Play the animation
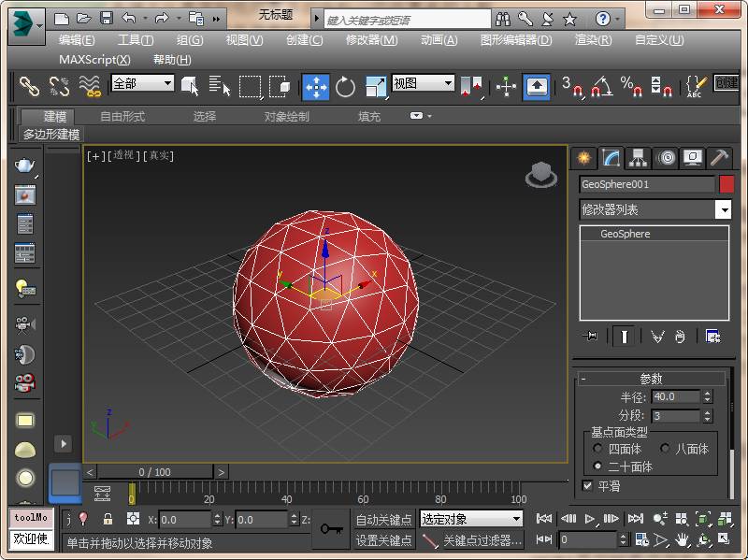Screen dimensions: 748x560 coord(590,519)
